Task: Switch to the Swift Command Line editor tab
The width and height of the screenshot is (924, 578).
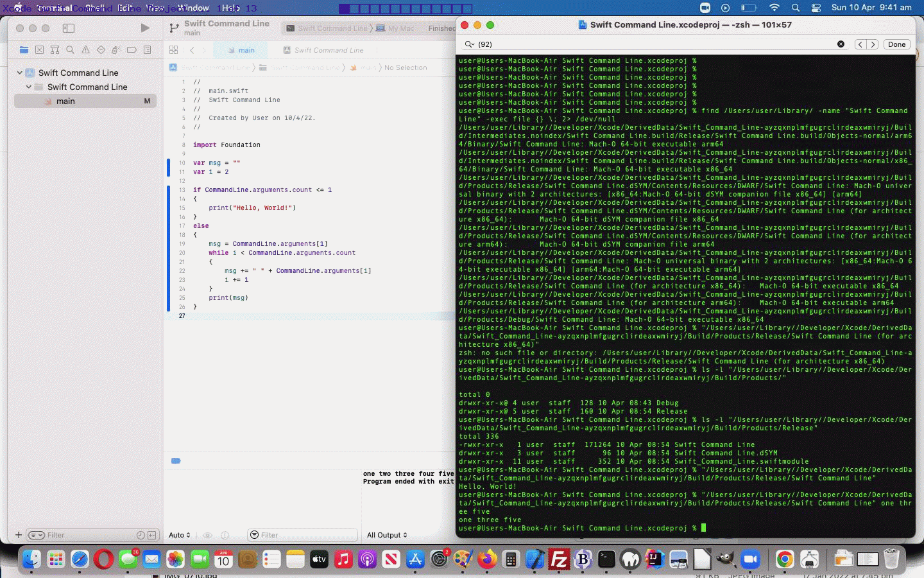Action: coord(323,49)
